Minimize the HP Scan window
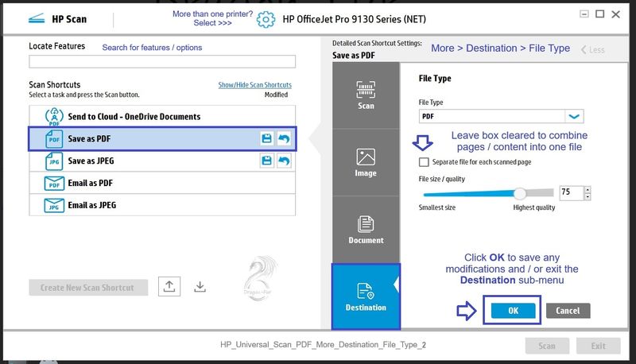 coord(584,14)
